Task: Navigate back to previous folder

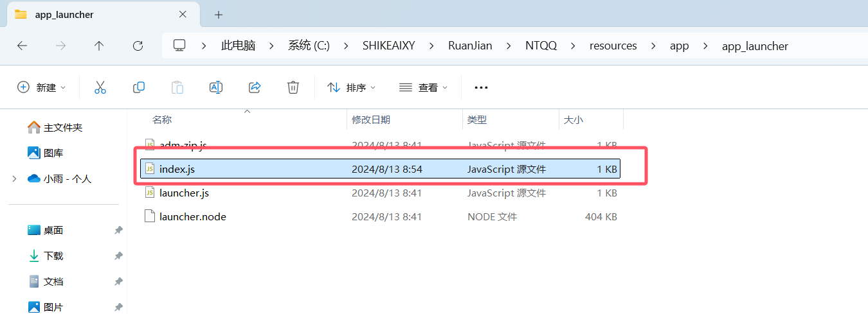Action: (22, 46)
